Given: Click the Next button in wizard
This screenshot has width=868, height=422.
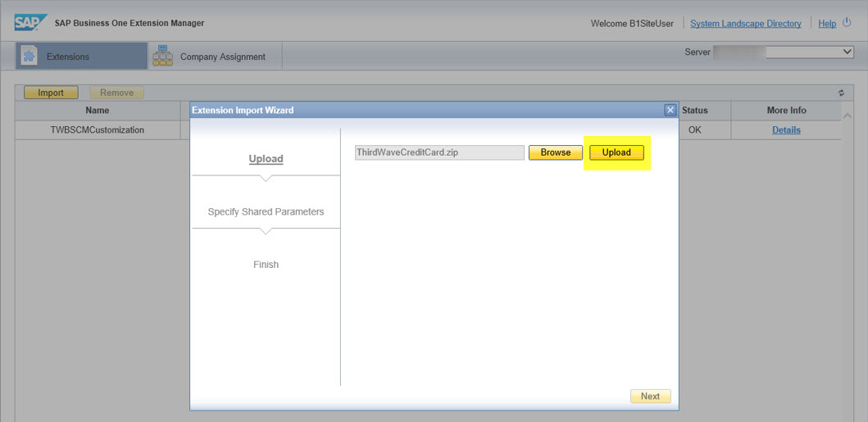Looking at the screenshot, I should 651,396.
